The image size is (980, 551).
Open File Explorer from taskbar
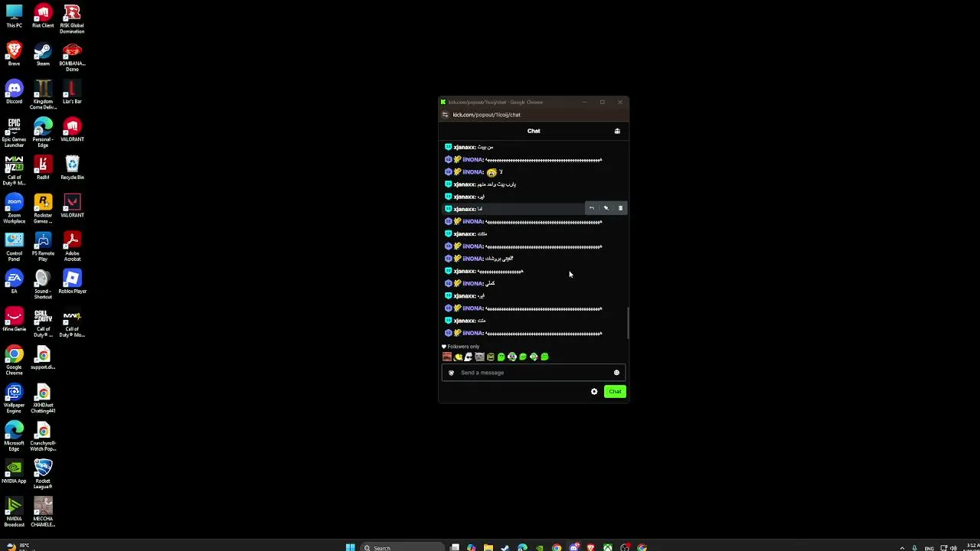tap(488, 547)
